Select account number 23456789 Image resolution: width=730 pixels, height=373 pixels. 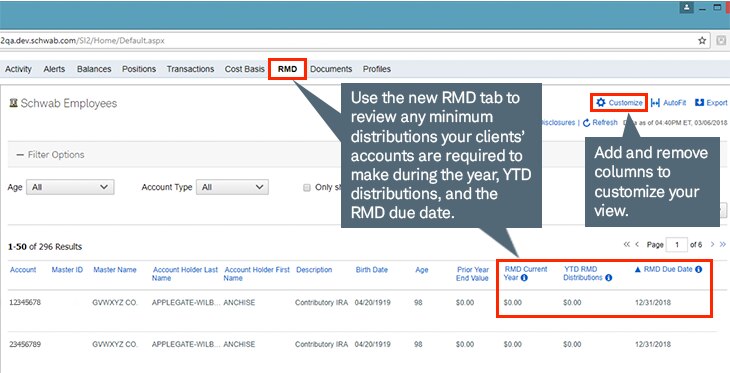coord(25,344)
